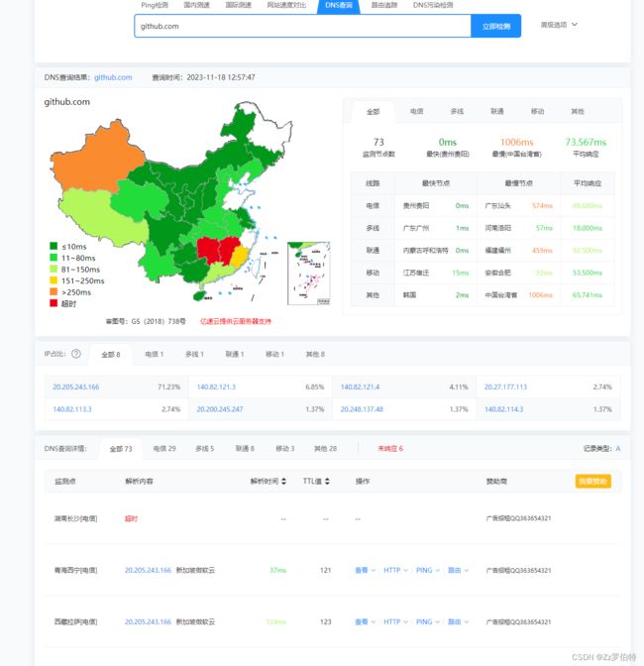This screenshot has width=644, height=666.
Task: Open IP 140.82.113.3 link
Action: (x=72, y=409)
